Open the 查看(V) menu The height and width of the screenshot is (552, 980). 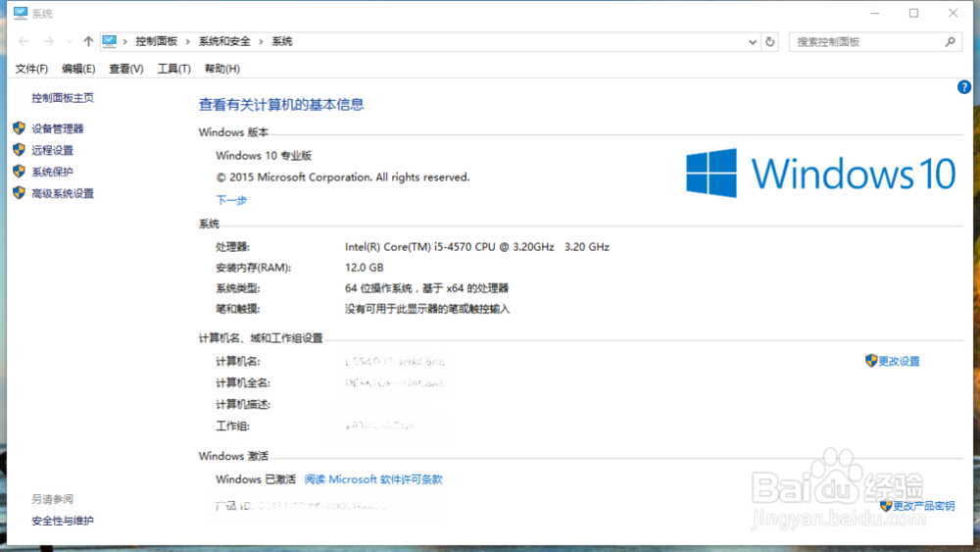click(126, 69)
